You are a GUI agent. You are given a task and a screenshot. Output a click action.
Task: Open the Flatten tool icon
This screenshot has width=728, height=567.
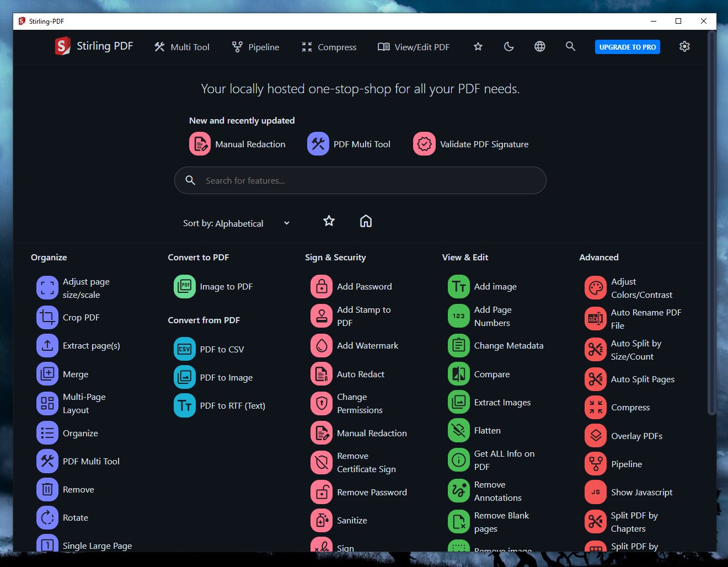pos(459,430)
